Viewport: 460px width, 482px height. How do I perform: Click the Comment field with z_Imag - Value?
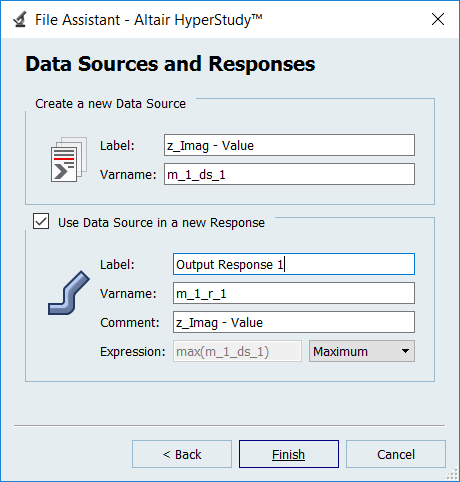pyautogui.click(x=294, y=322)
